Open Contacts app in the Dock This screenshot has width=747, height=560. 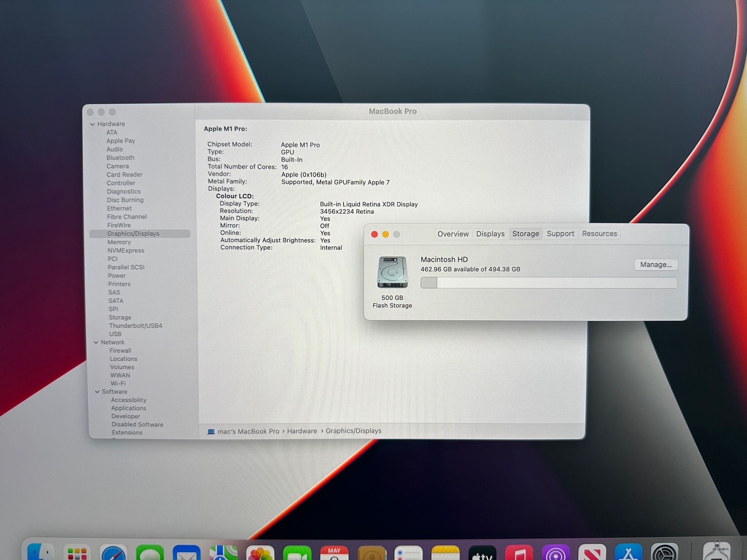372,553
